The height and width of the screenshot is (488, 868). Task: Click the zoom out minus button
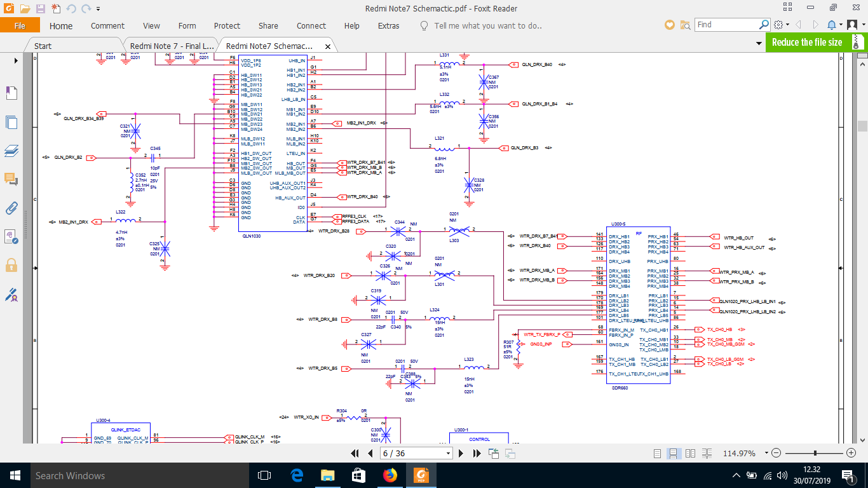tap(775, 453)
